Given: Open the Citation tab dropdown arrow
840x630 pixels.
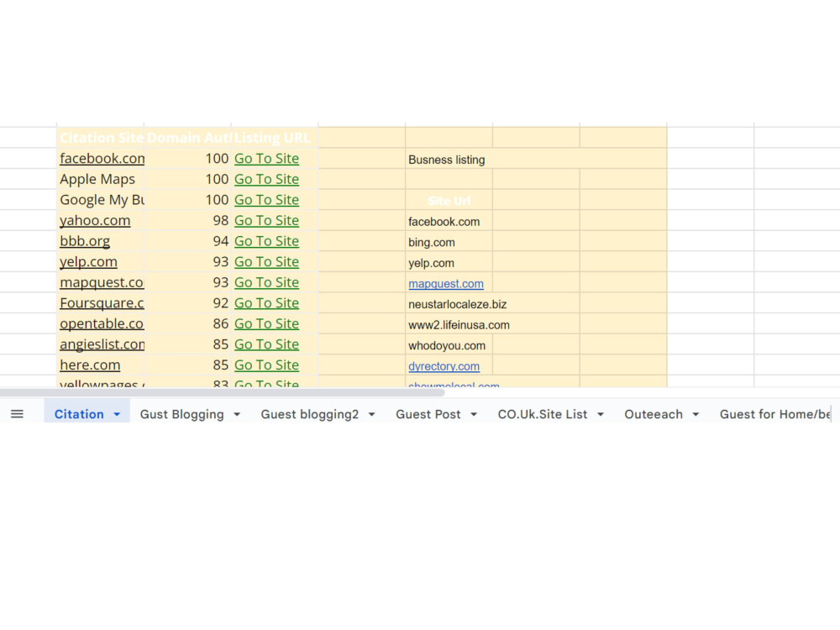Looking at the screenshot, I should coord(117,414).
